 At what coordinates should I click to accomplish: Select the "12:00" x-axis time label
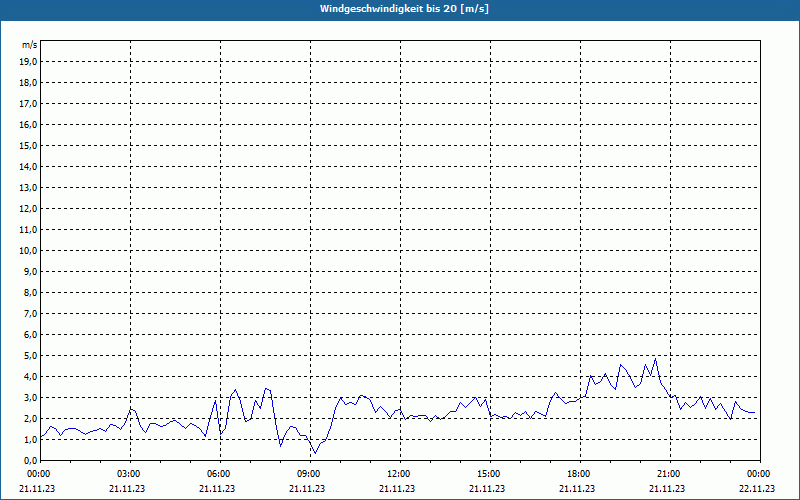pyautogui.click(x=400, y=474)
